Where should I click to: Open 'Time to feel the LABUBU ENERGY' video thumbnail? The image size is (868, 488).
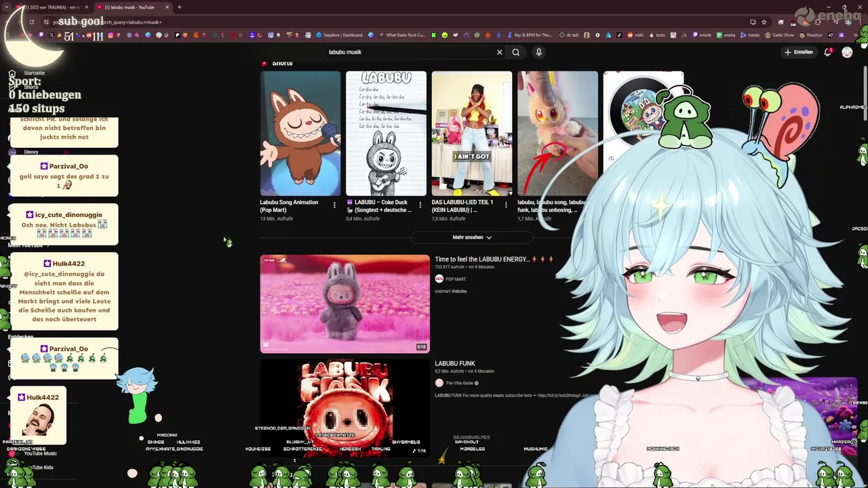click(x=344, y=304)
